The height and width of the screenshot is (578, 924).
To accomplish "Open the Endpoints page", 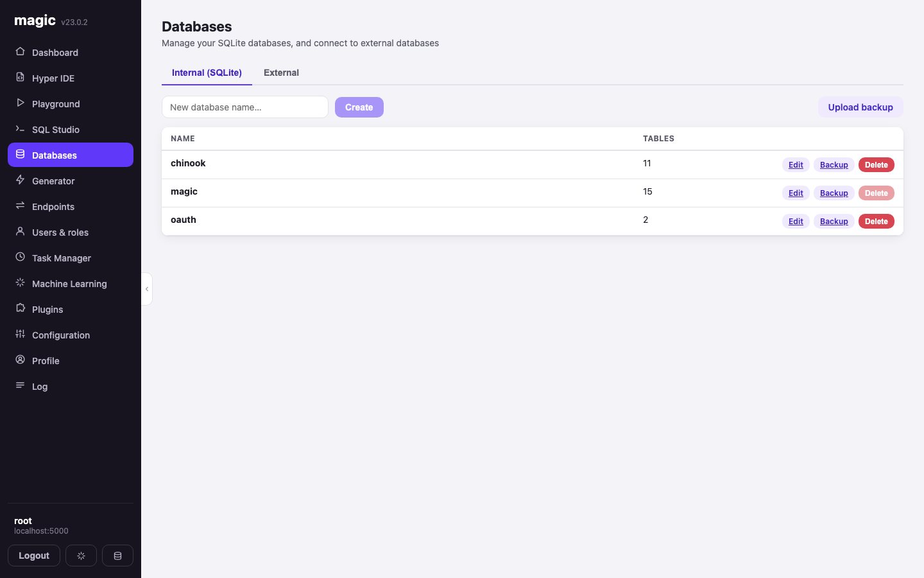I will [x=71, y=206].
